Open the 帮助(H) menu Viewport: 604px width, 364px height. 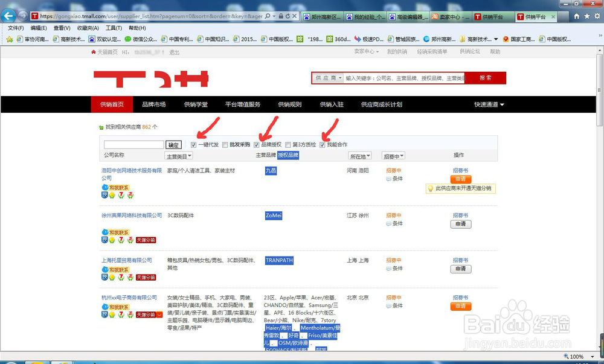[137, 28]
